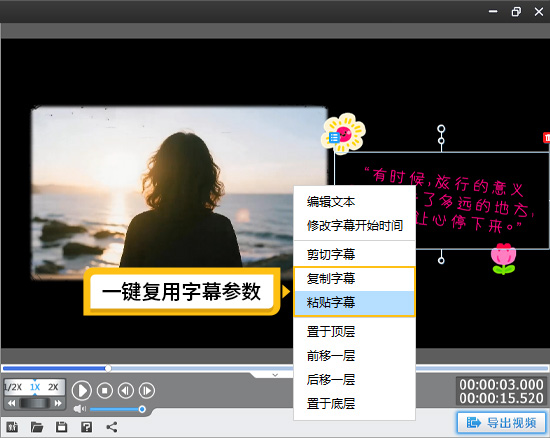
Task: Collapse the panel with the down chevron
Action: 275,375
